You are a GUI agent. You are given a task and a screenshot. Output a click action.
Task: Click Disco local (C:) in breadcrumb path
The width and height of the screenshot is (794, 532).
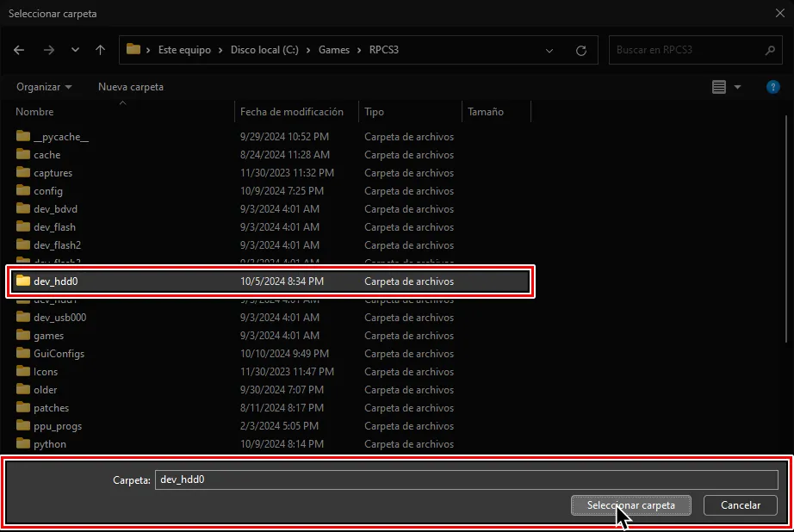[264, 50]
